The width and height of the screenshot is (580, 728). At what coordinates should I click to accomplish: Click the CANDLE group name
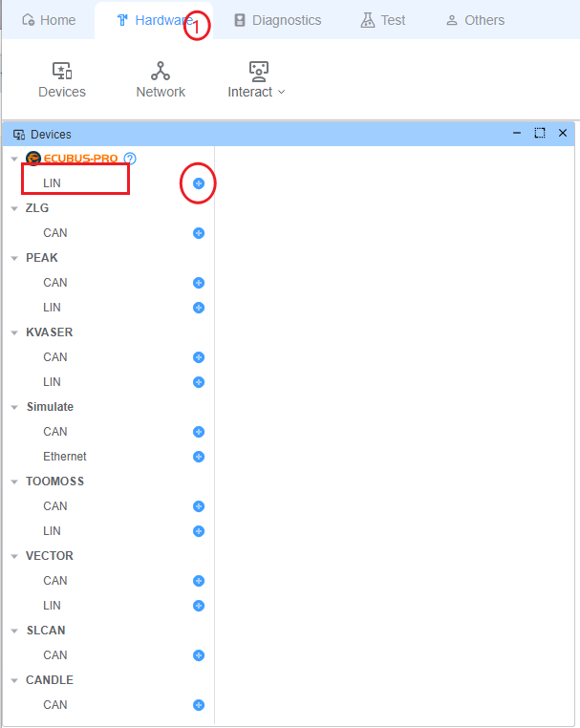(x=50, y=680)
